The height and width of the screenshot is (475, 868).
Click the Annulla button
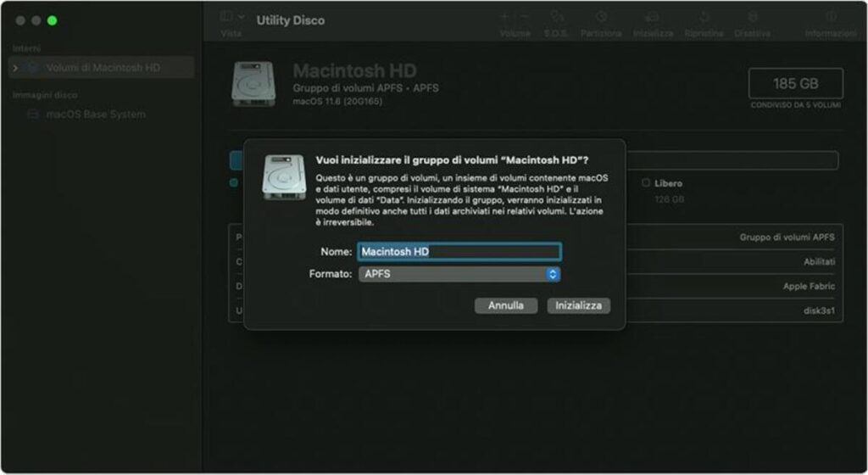(x=506, y=305)
